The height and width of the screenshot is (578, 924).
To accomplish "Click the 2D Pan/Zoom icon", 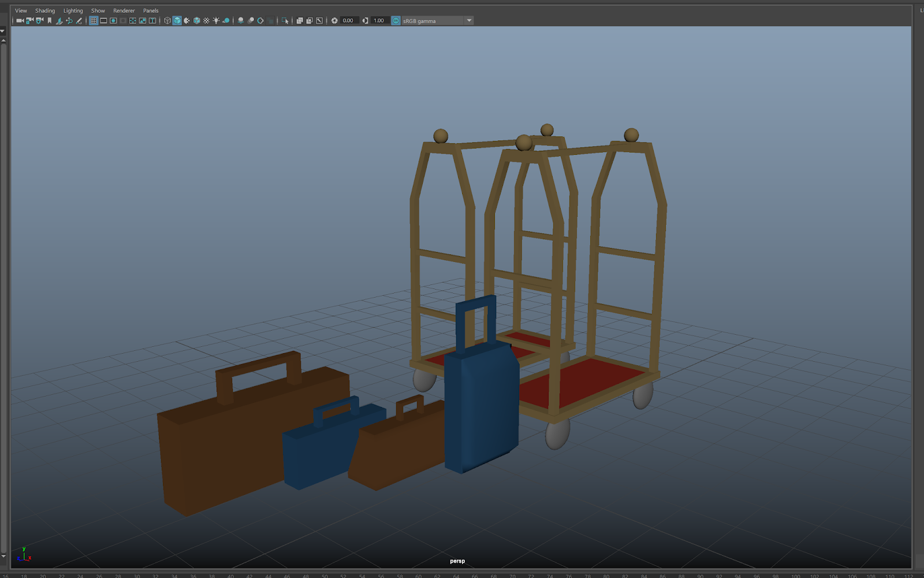I will pyautogui.click(x=69, y=21).
